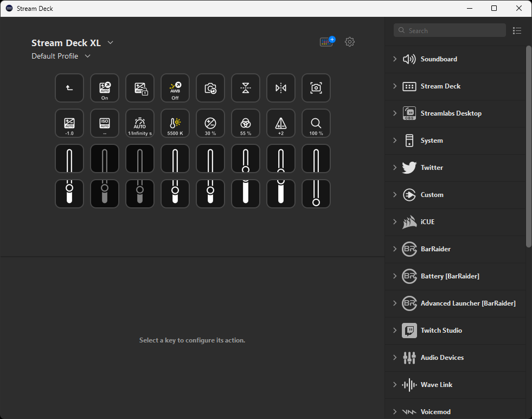Click the vertical flip camera key
The image size is (532, 419).
(x=246, y=88)
